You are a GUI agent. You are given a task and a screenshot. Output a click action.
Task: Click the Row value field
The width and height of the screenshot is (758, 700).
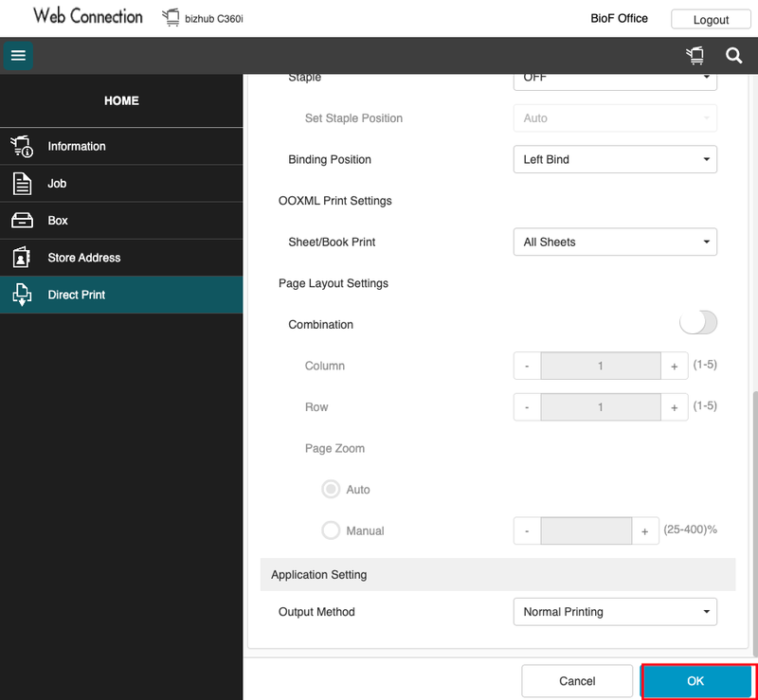(601, 407)
